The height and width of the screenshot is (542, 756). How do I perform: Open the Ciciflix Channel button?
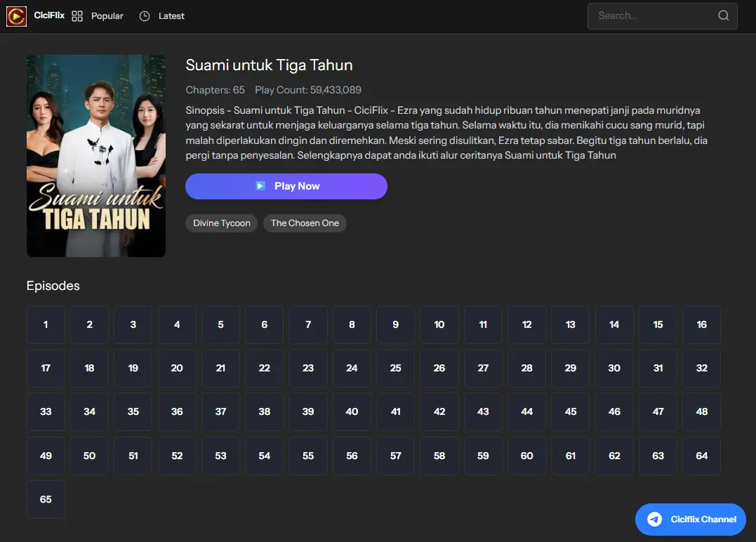pyautogui.click(x=691, y=520)
